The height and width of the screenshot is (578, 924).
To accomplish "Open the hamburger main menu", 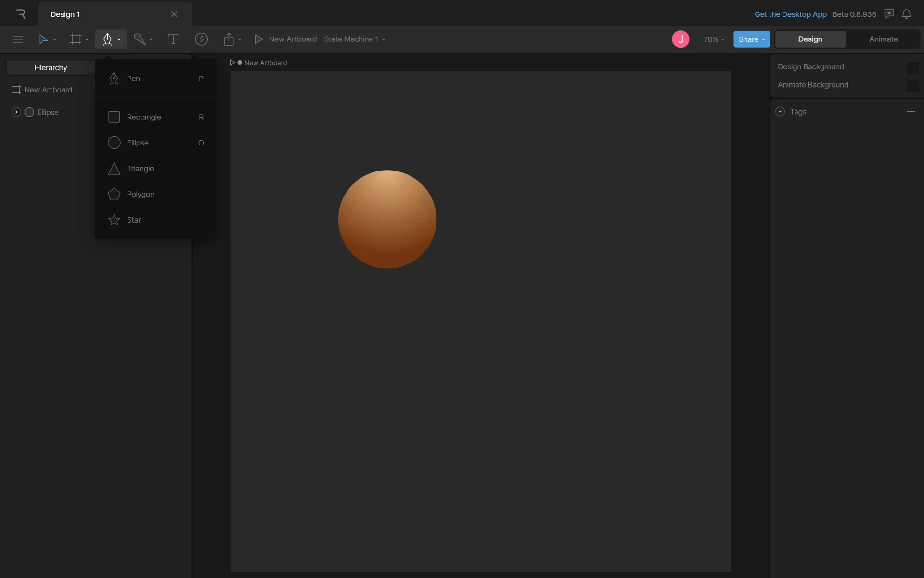I will point(18,39).
